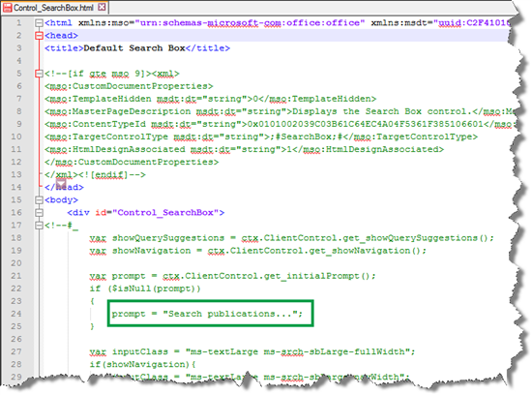Collapse the div fold on line 16
Image resolution: width=532 pixels, height=395 pixels.
pyautogui.click(x=39, y=213)
